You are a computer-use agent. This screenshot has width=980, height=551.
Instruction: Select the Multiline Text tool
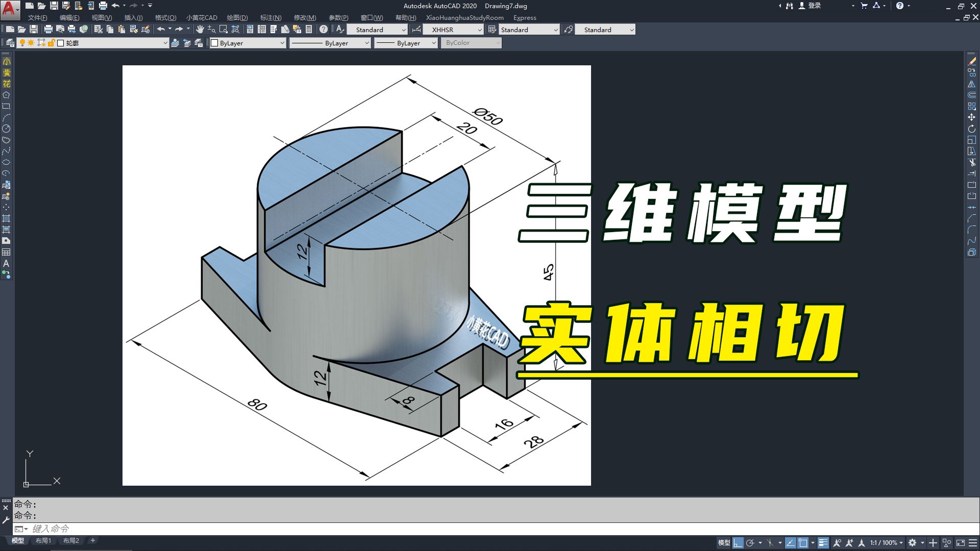click(x=6, y=264)
